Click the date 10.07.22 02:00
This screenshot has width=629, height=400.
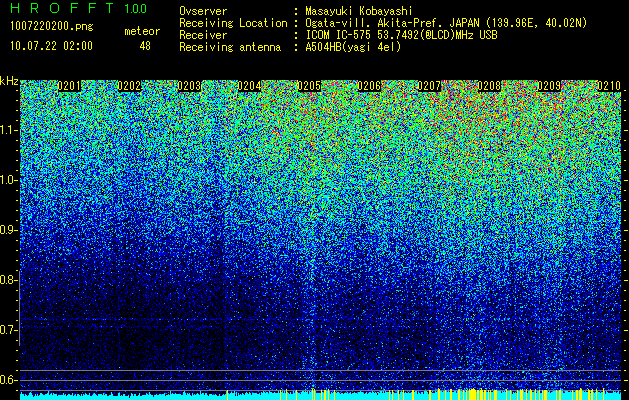point(51,46)
